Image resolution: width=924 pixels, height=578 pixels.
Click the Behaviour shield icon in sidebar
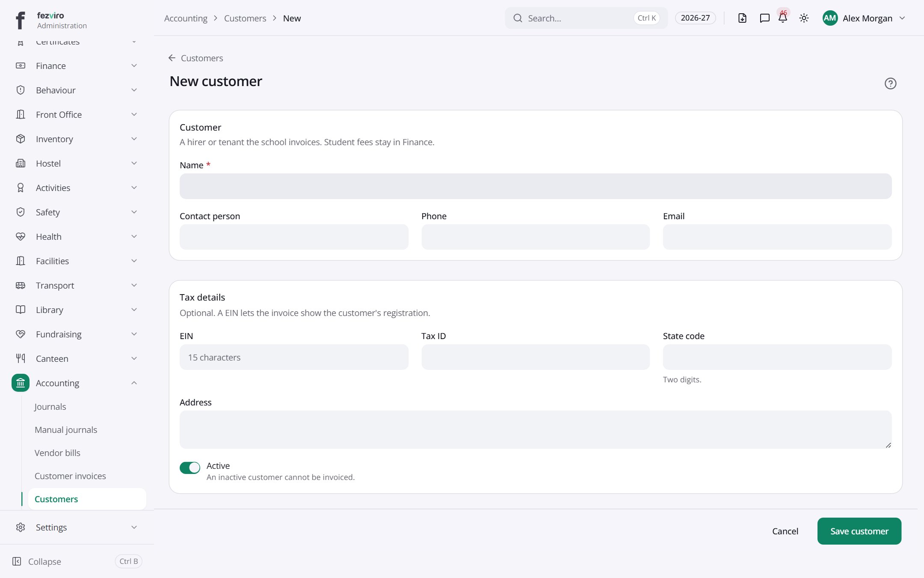21,90
